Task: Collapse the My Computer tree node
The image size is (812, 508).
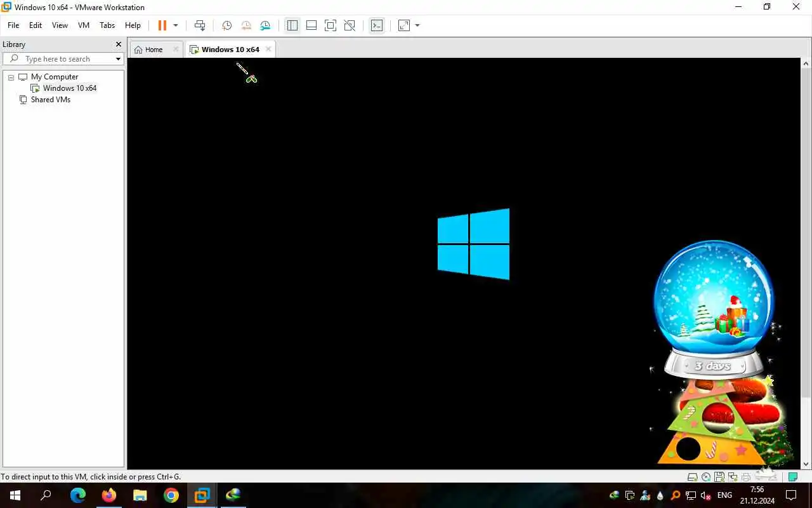Action: [x=11, y=77]
